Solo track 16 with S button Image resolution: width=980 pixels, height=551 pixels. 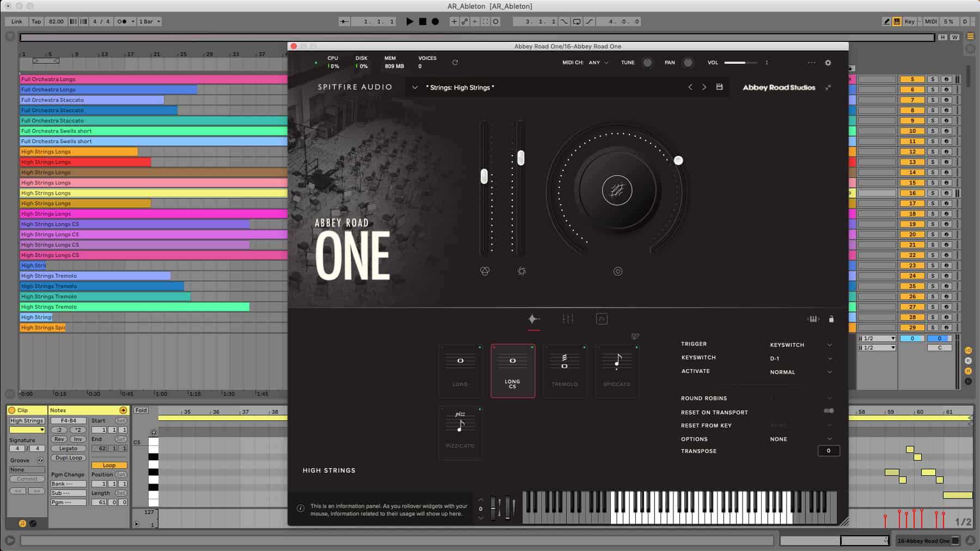[x=933, y=193]
